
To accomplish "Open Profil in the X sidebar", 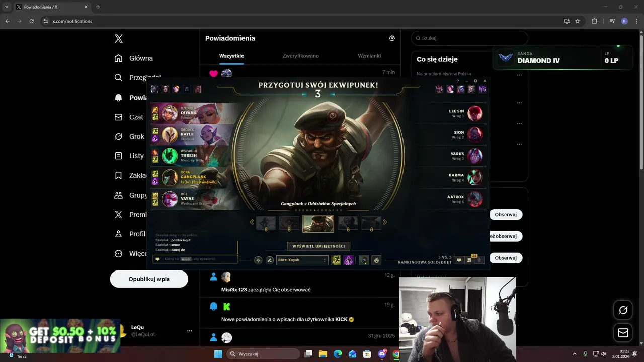I will (x=130, y=234).
